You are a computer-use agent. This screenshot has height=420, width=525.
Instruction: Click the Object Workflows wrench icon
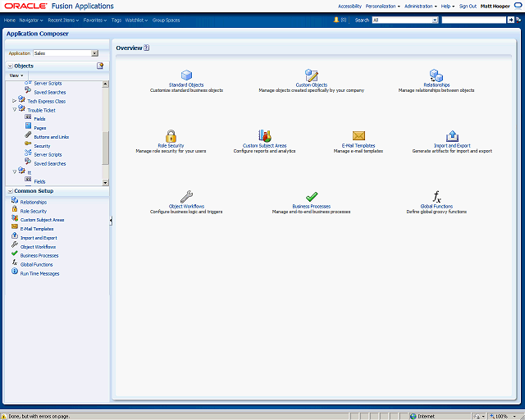(x=186, y=197)
